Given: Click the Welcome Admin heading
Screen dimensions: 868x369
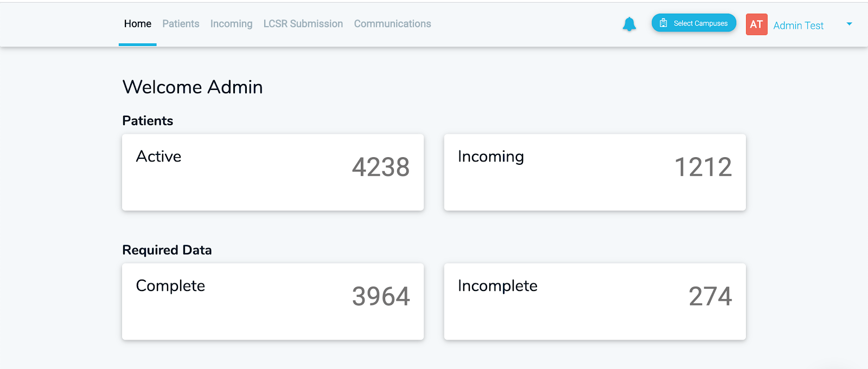Looking at the screenshot, I should click(x=193, y=87).
